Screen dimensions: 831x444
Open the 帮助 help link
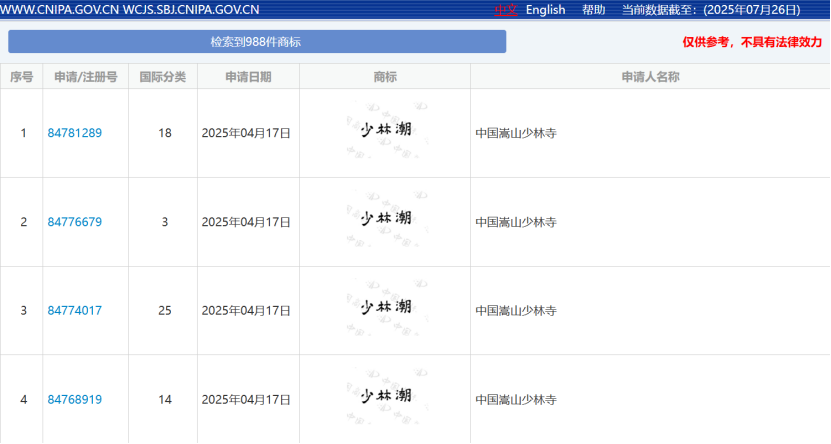[x=594, y=10]
